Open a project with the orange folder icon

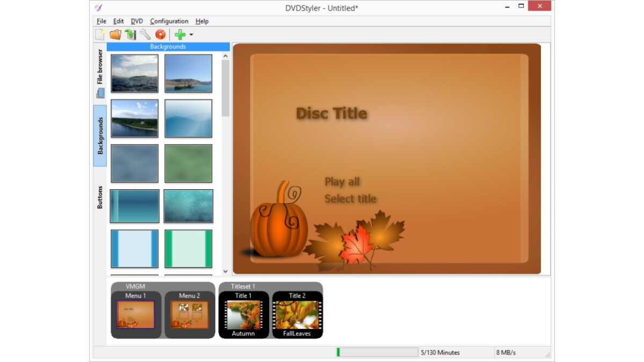115,35
